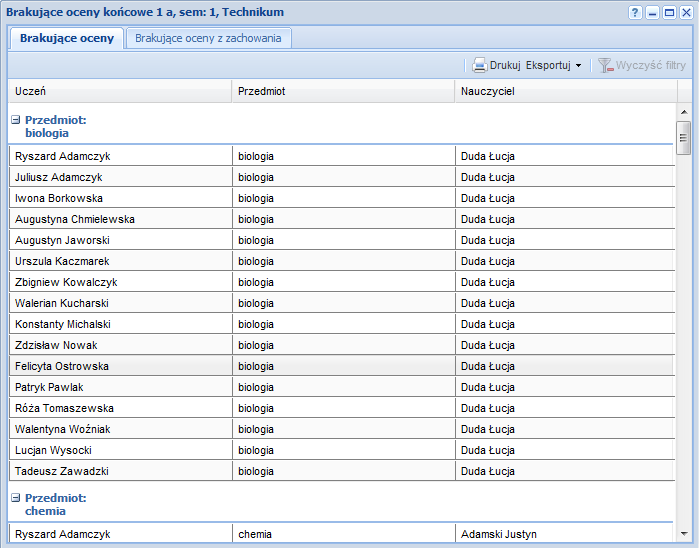Close the Brakujące oceny końcowe window
The width and height of the screenshot is (699, 548).
coord(686,12)
